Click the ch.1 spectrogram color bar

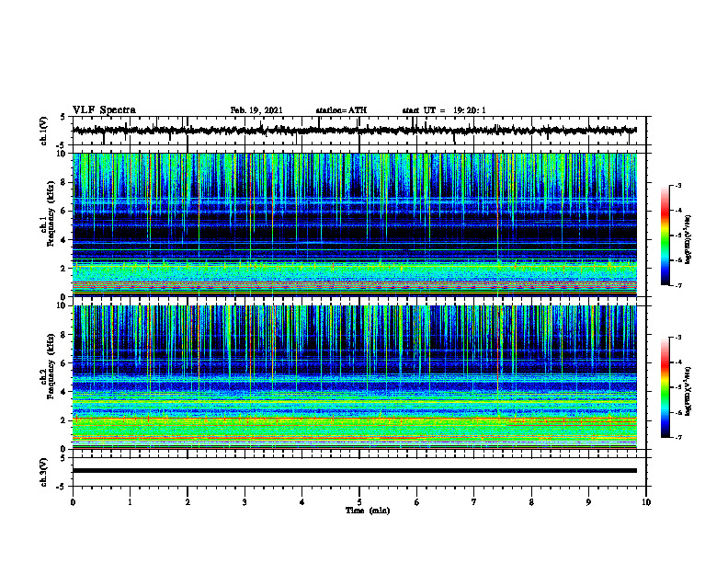pos(665,236)
